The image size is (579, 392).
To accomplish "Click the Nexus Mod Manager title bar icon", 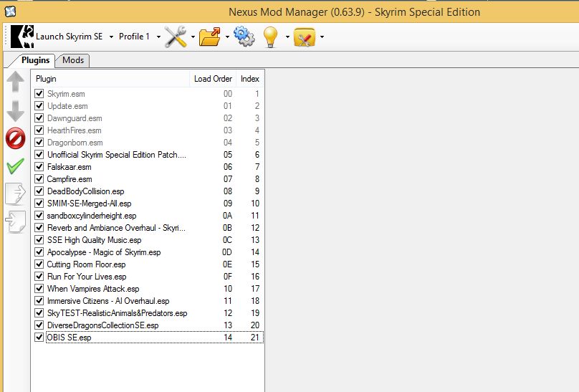I will click(10, 11).
